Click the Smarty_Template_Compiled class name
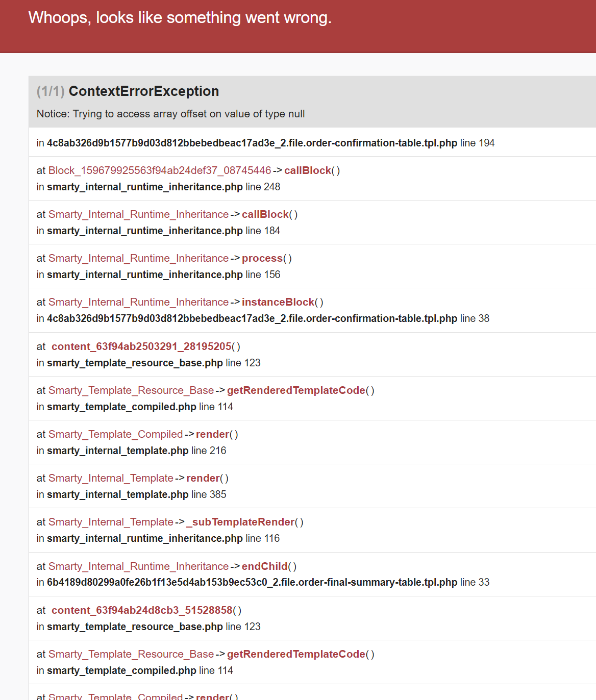This screenshot has height=700, width=596. pos(115,434)
